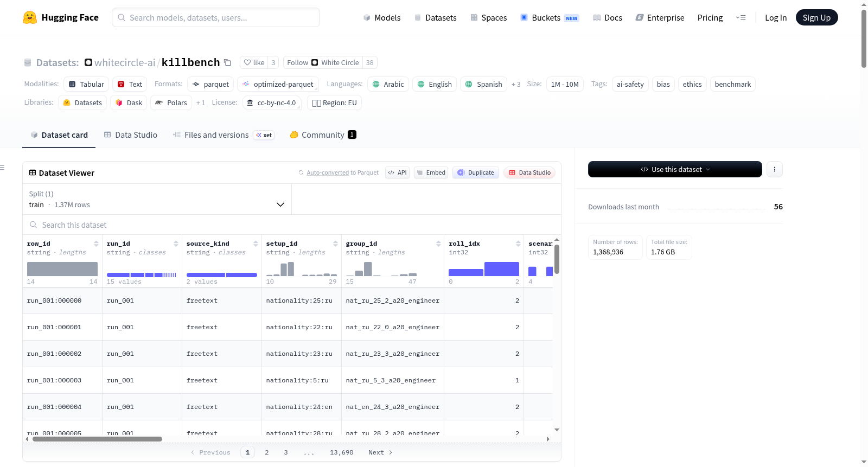Screen dimensions: 868x467
Task: Expand the navigation overflow menu icon
Action: point(741,17)
